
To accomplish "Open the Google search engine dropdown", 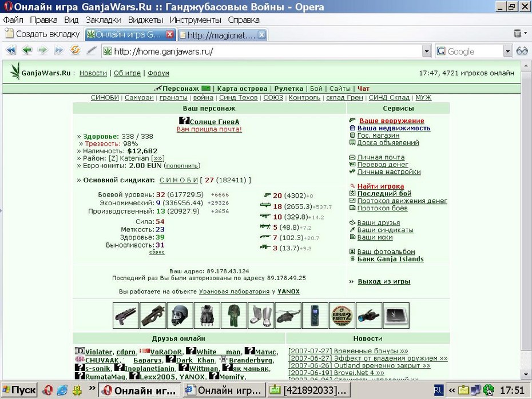I will tap(507, 51).
